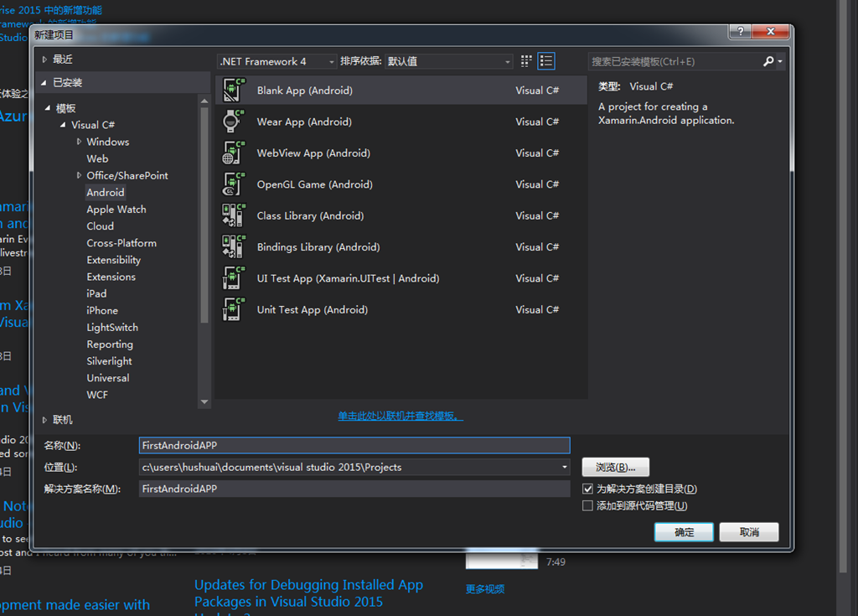858x616 pixels.
Task: Collapse the 模板 tree node
Action: point(48,108)
